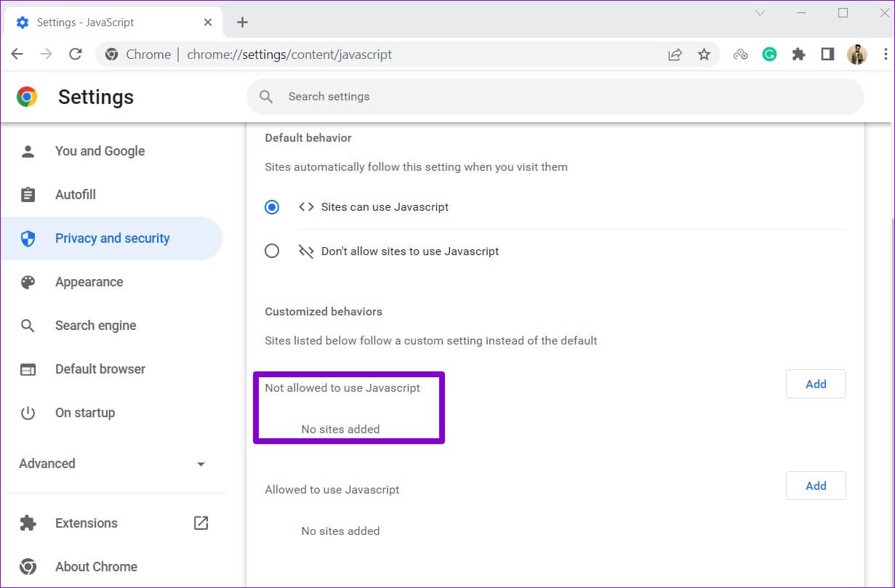Open the Autofill settings section
The height and width of the screenshot is (588, 895).
76,195
